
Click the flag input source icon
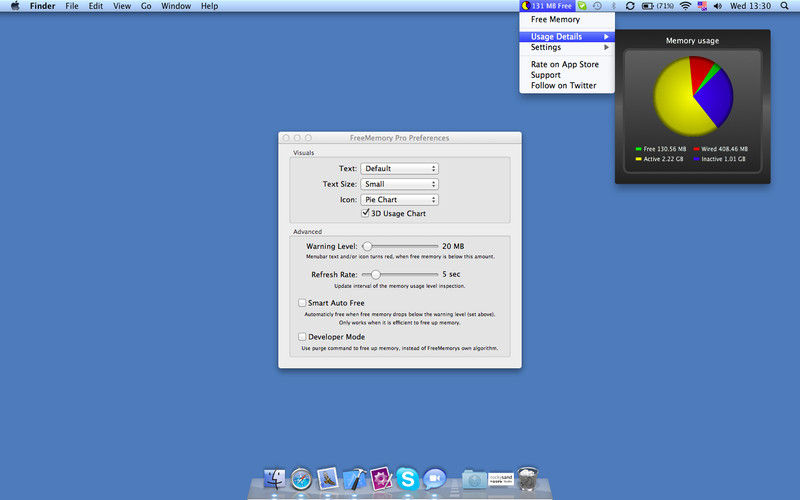(703, 6)
